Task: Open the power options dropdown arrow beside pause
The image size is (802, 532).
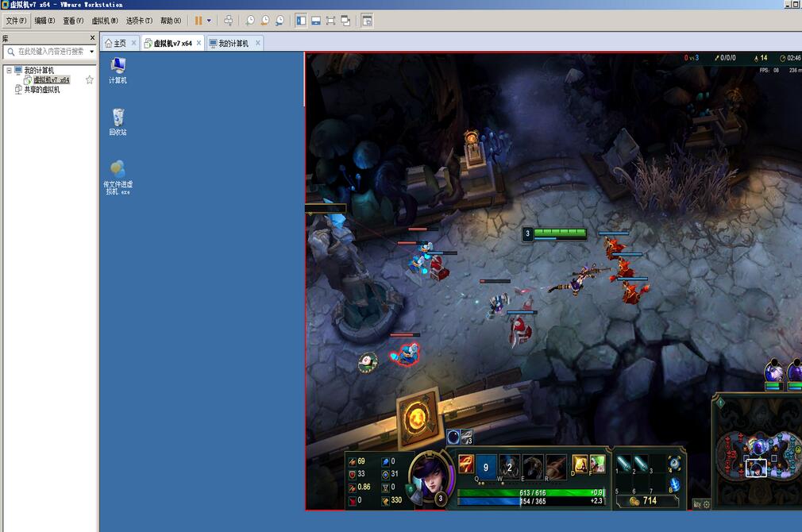Action: (209, 21)
